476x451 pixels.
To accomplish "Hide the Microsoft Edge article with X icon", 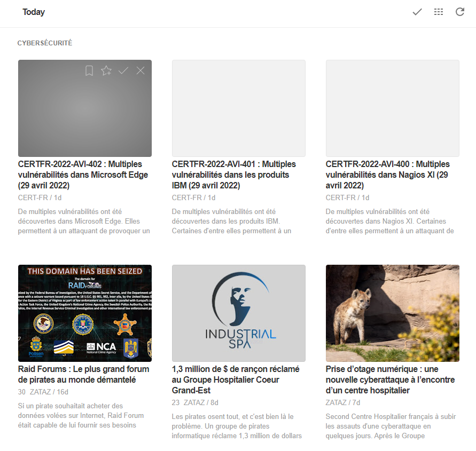I will click(141, 70).
